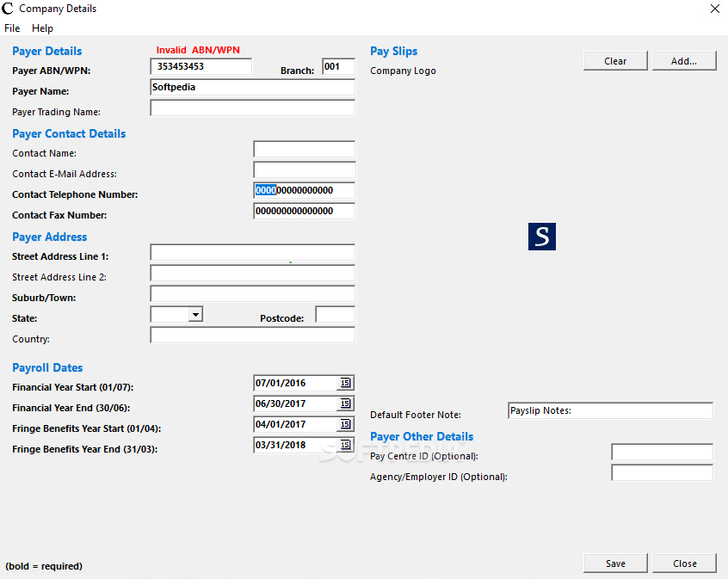The image size is (728, 579).
Task: Click the 'Payer Details' heading
Action: pyautogui.click(x=46, y=51)
